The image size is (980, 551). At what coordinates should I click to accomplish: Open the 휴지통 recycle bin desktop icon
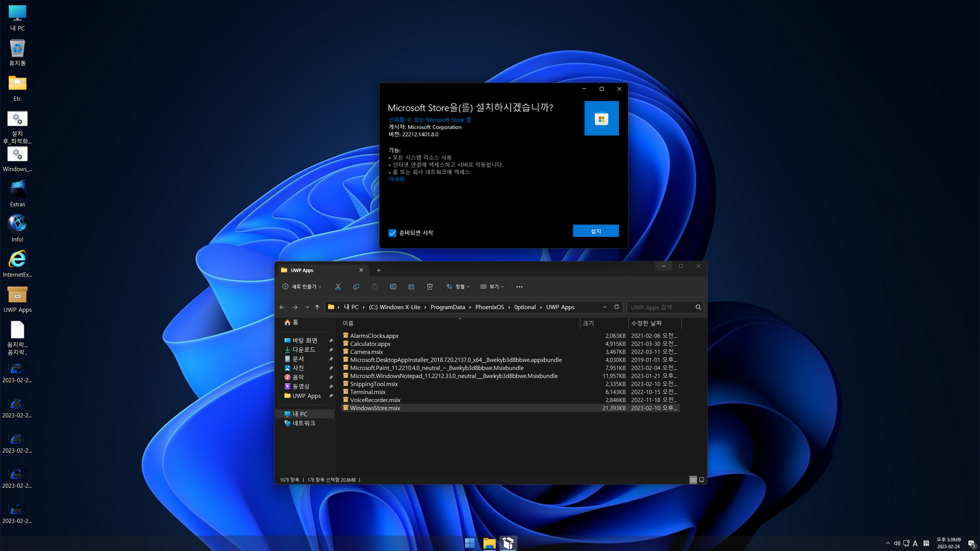[17, 53]
